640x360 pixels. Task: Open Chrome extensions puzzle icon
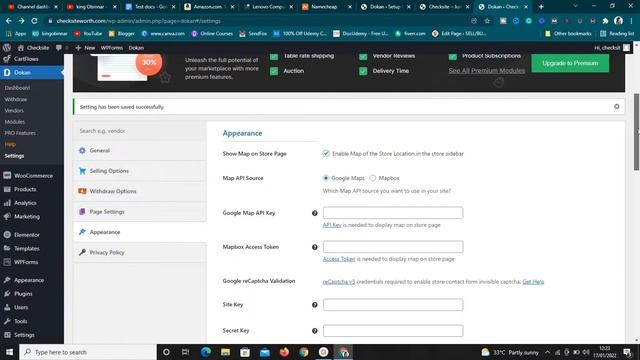point(605,21)
